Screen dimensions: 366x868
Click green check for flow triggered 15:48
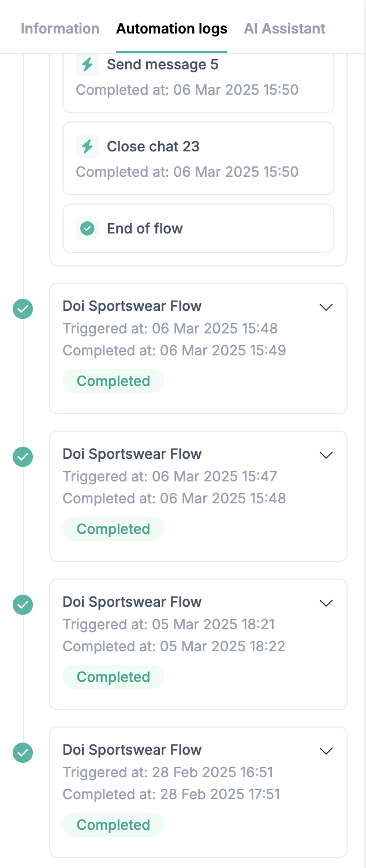tap(23, 309)
